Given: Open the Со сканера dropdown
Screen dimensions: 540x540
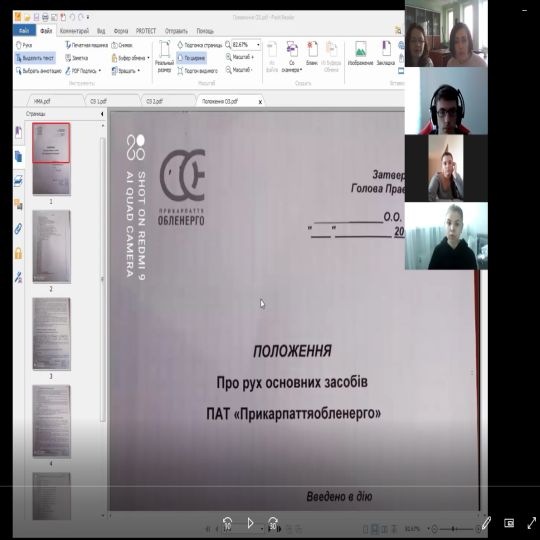Looking at the screenshot, I should [x=292, y=57].
